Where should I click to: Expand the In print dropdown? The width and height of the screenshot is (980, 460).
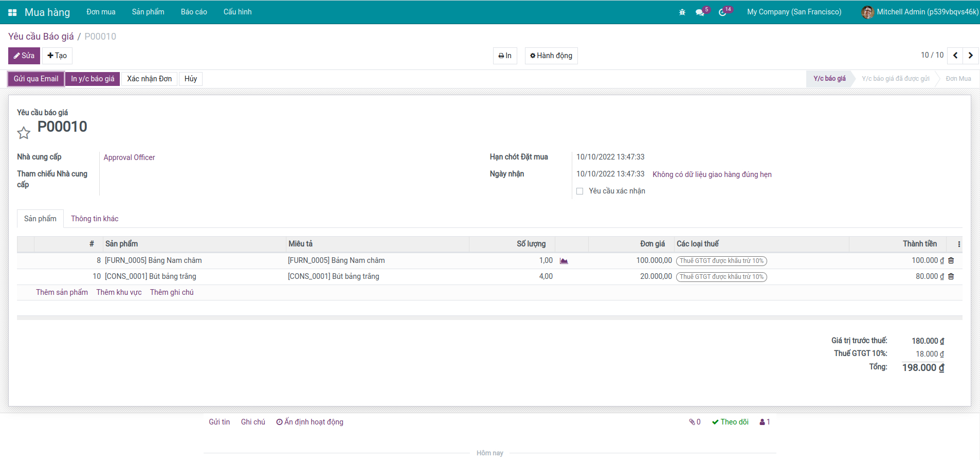505,56
